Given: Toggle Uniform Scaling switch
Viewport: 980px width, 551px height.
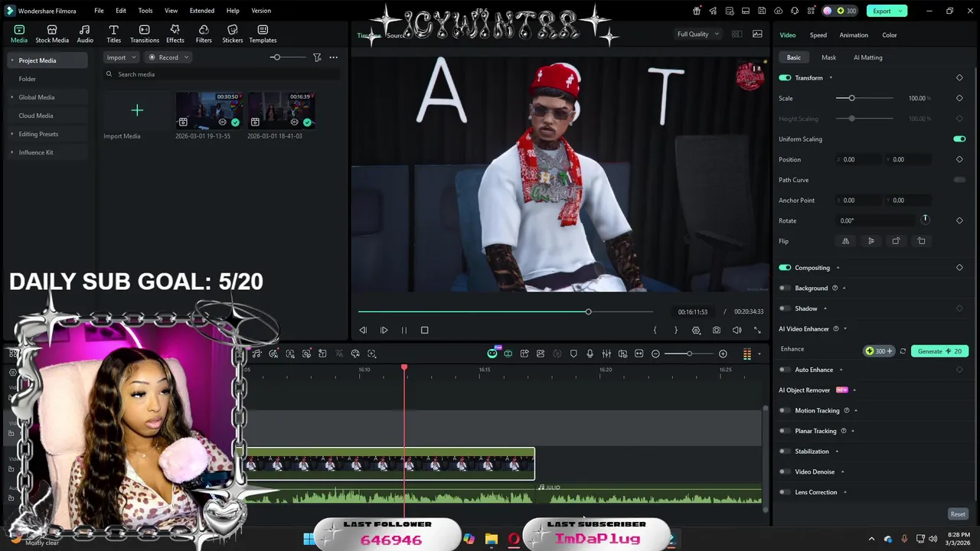Looking at the screenshot, I should 959,139.
